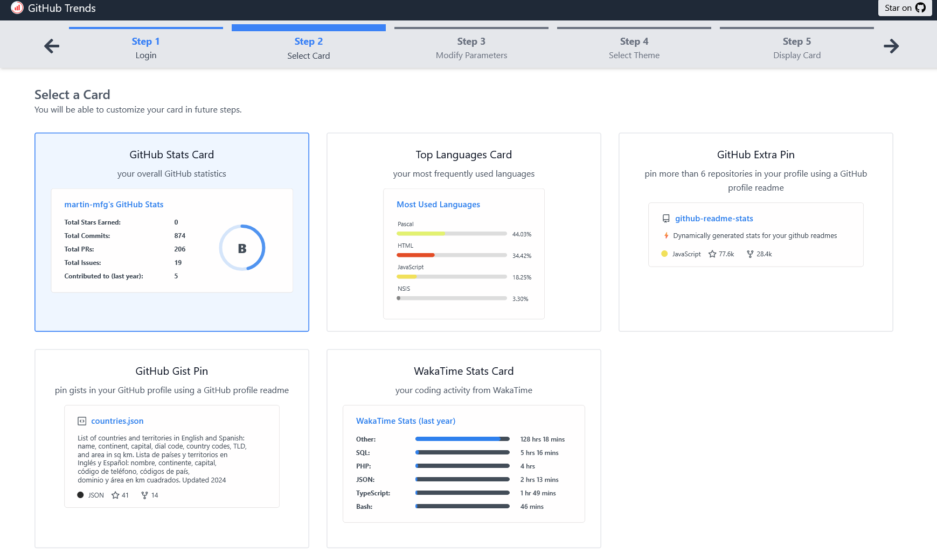The image size is (937, 560).
Task: Click the 'your most frequently used languages' subtitle
Action: [x=464, y=174]
